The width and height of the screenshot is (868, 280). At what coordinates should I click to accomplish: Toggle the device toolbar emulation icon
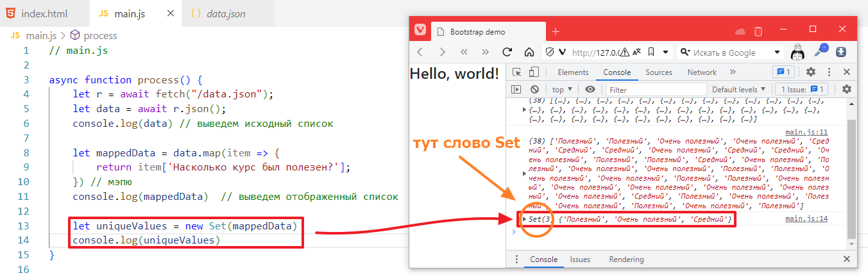click(x=534, y=72)
